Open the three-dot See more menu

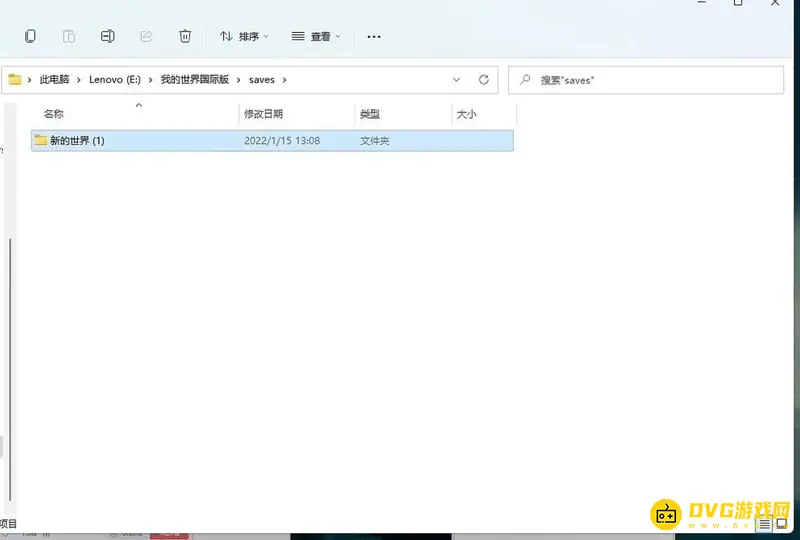[x=374, y=36]
